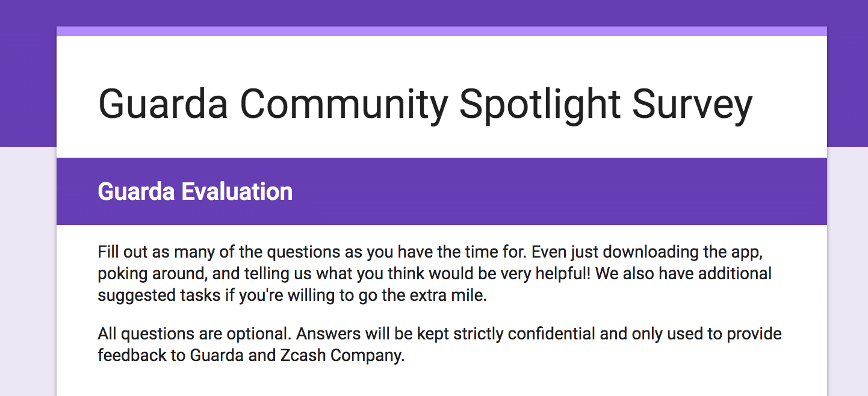
Task: Click the text "downloading the app"
Action: click(683, 251)
